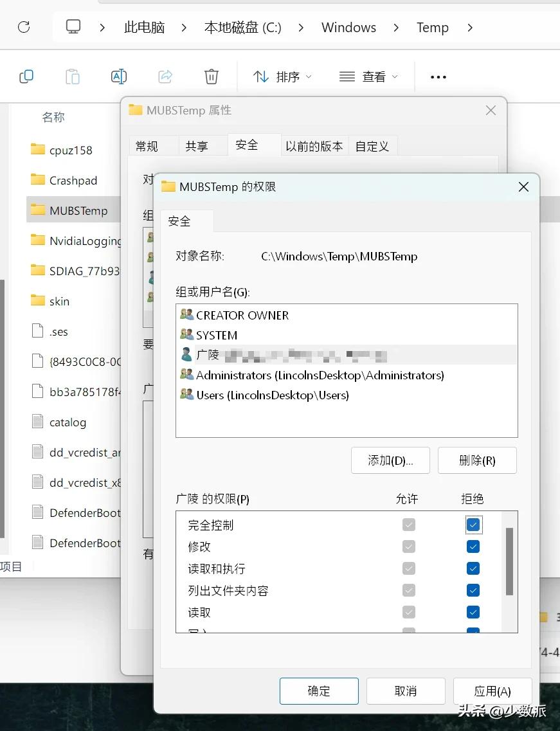
Task: Click the share icon in Explorer toolbar
Action: point(165,76)
